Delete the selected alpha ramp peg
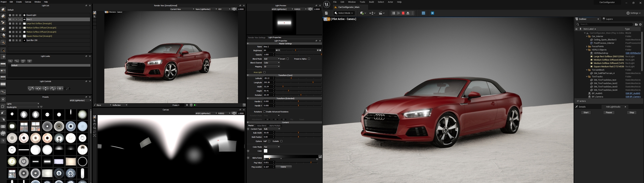 pyautogui.click(x=283, y=167)
